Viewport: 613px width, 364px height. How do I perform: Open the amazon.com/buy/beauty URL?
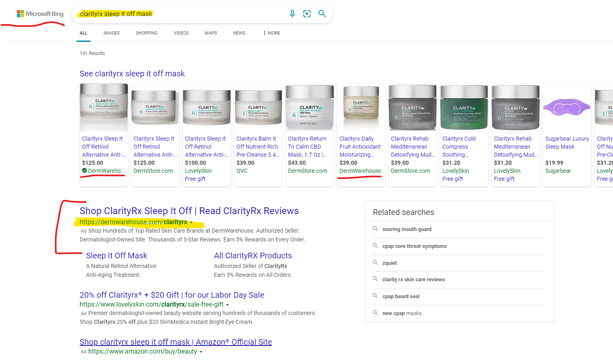pos(143,352)
